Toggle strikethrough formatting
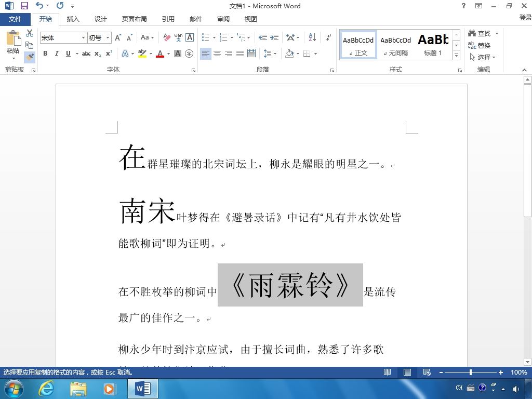The width and height of the screenshot is (532, 399). (86, 54)
